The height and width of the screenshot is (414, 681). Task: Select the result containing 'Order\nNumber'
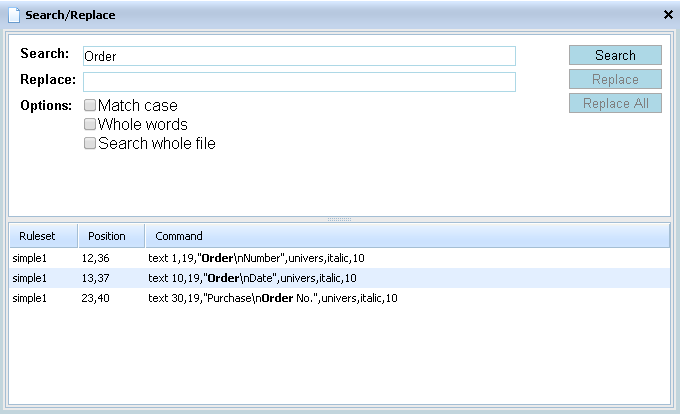pos(256,258)
